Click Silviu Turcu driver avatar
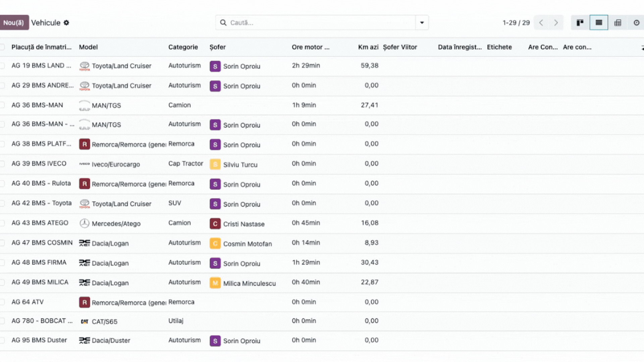This screenshot has height=362, width=644. point(215,165)
